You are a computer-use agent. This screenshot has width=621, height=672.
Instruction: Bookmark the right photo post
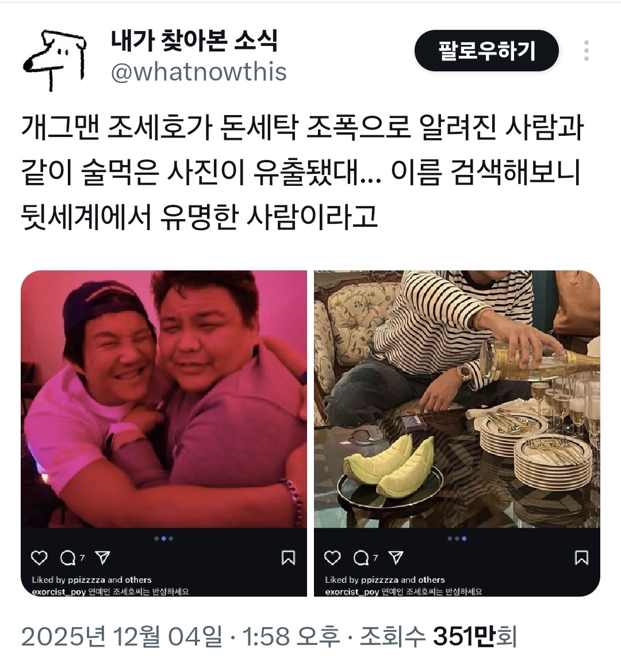(581, 558)
